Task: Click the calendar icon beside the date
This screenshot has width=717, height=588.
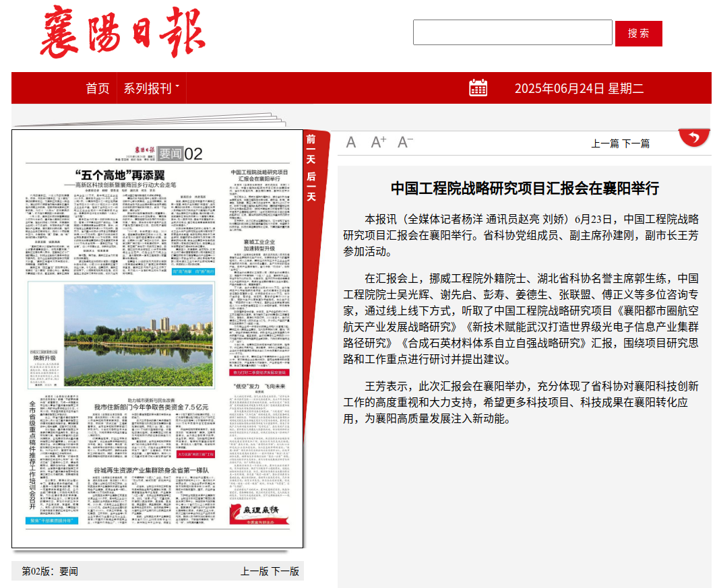Action: 478,88
